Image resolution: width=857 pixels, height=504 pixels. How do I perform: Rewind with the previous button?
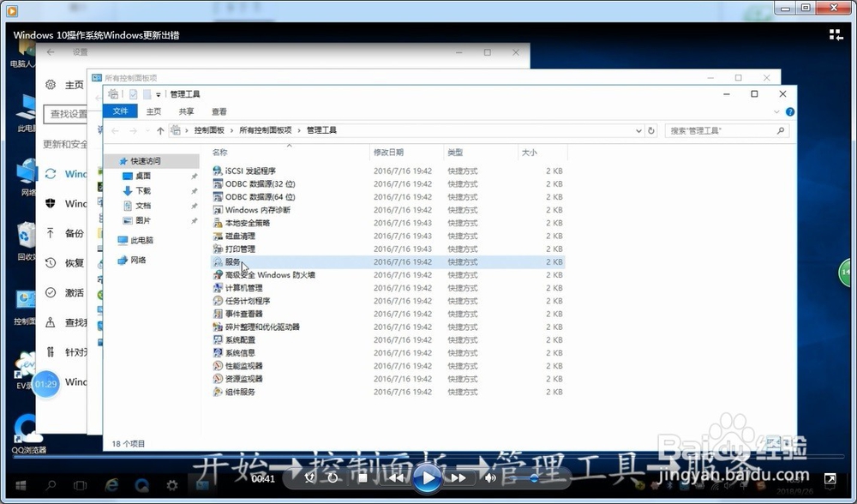pos(396,478)
